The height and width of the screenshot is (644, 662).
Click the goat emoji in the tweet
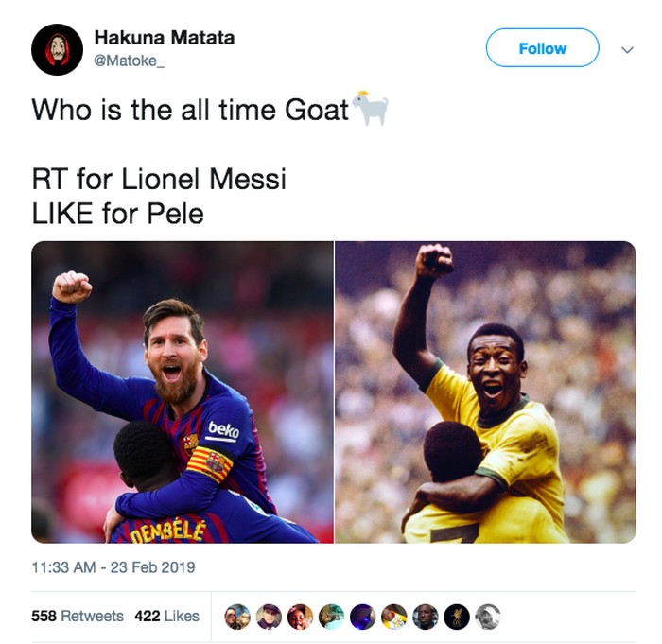pos(371,108)
